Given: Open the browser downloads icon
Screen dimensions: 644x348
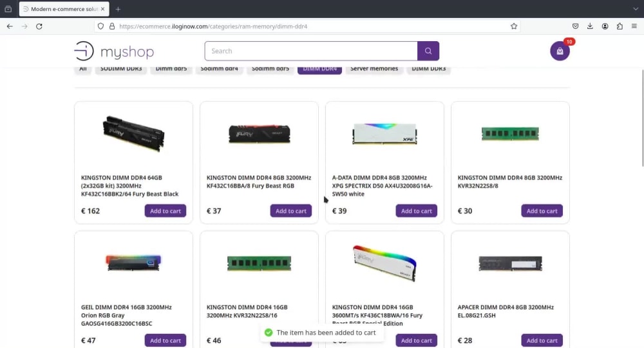Looking at the screenshot, I should tap(590, 26).
